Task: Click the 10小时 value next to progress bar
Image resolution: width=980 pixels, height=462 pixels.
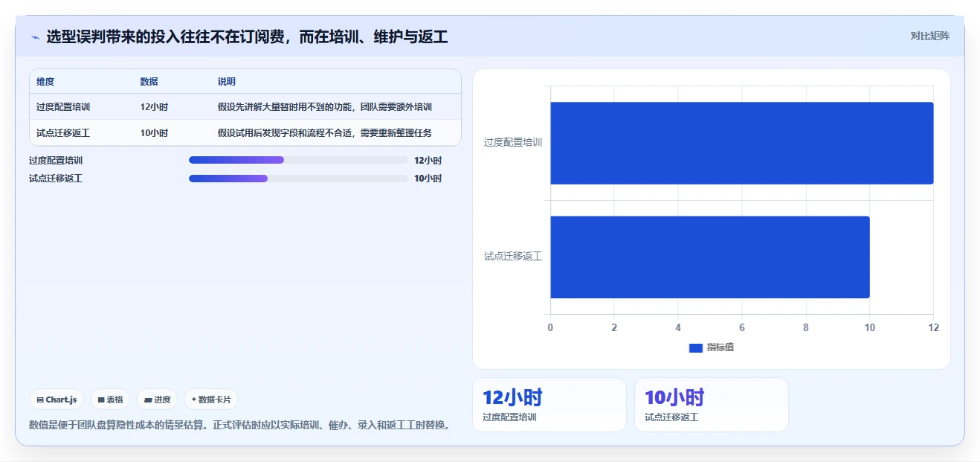Action: [428, 179]
